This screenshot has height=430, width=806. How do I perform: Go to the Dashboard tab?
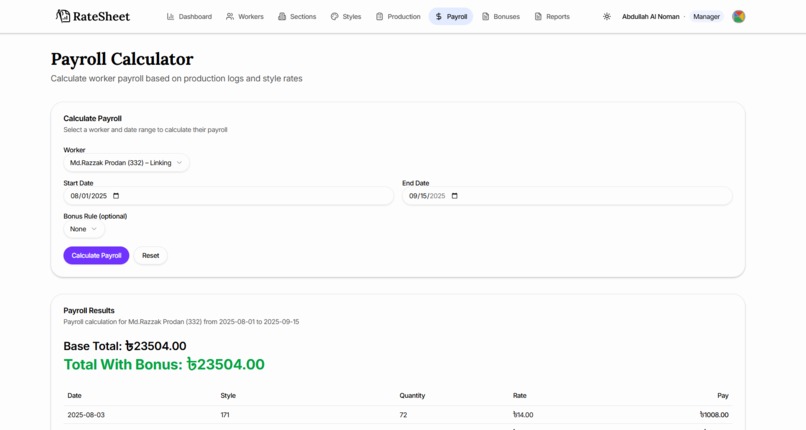189,16
